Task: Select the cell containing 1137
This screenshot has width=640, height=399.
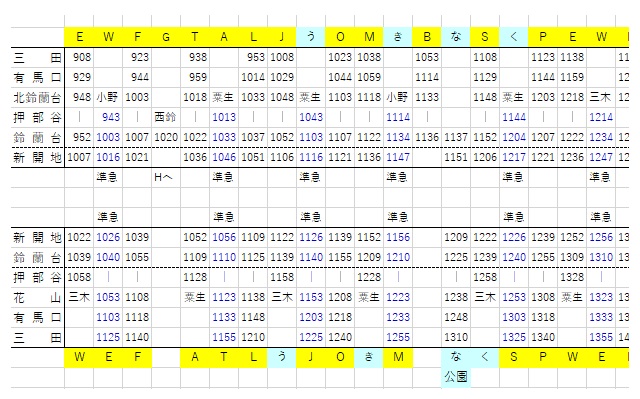Action: click(x=456, y=137)
